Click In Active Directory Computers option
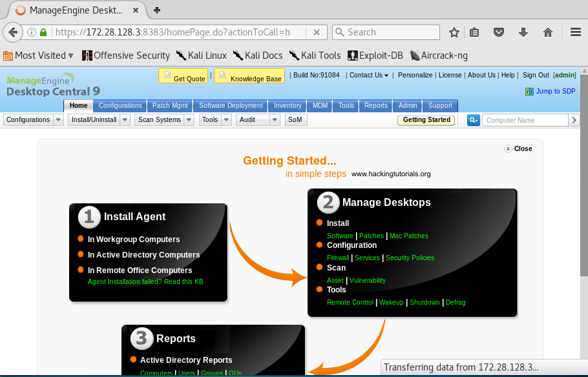The image size is (588, 377). [143, 255]
